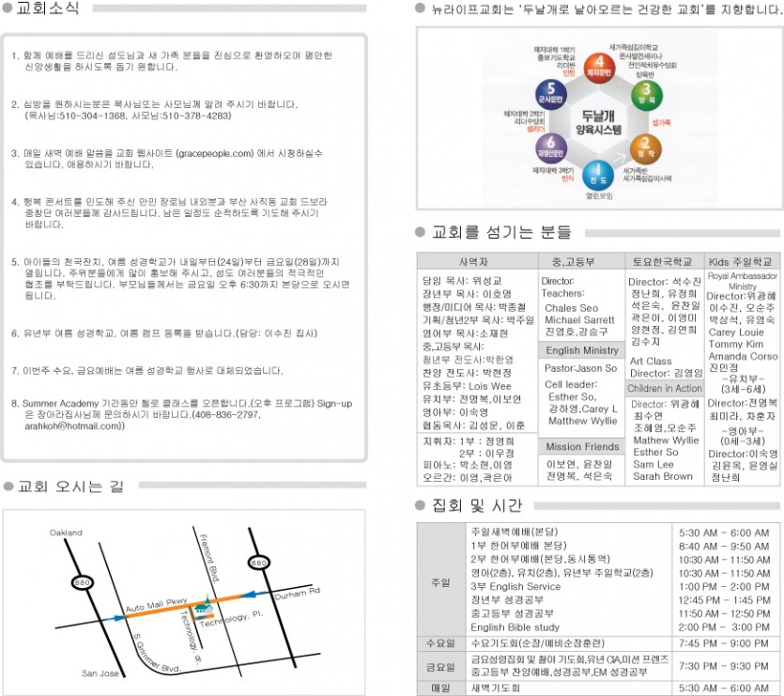Click the bullet dot before 집회 및 시간
784x696 pixels.
(420, 505)
